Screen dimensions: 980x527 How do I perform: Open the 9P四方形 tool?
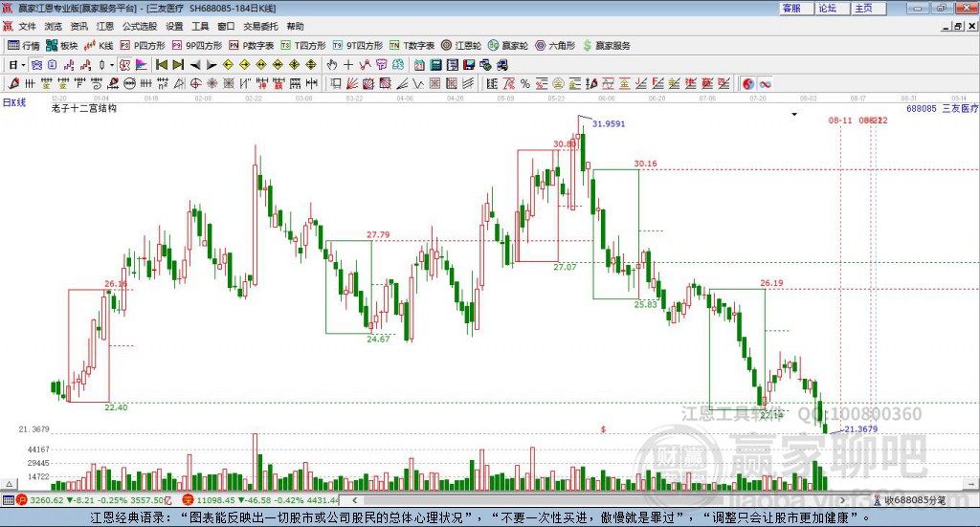pos(197,46)
